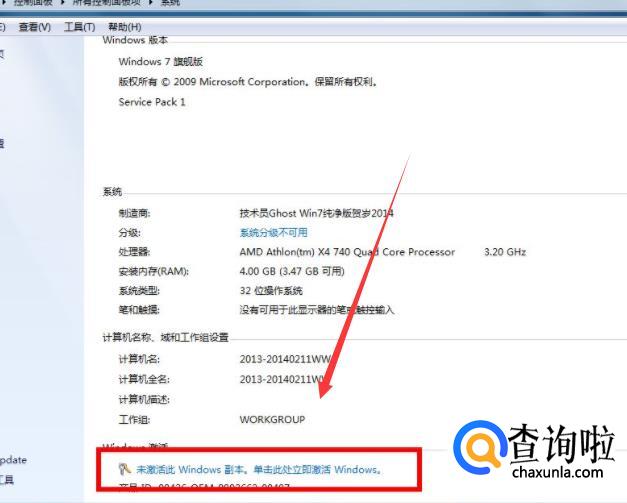Select the Service Pack 1 text

(152, 102)
